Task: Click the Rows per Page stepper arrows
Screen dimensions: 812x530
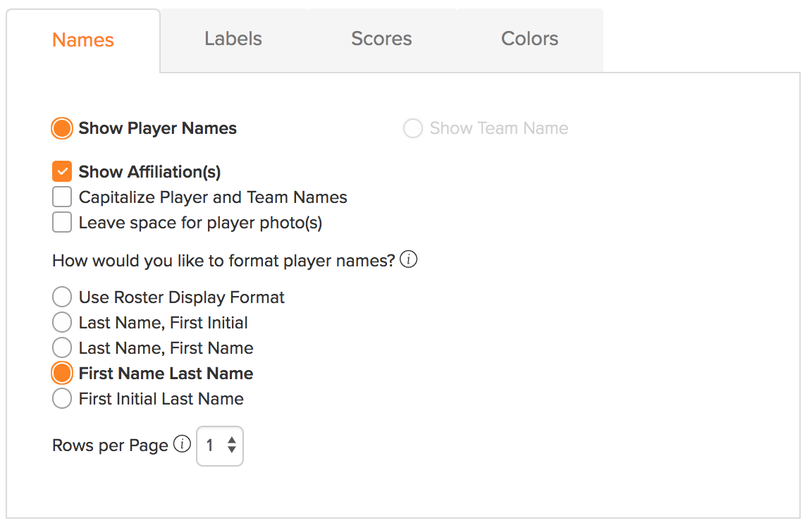Action: click(231, 445)
